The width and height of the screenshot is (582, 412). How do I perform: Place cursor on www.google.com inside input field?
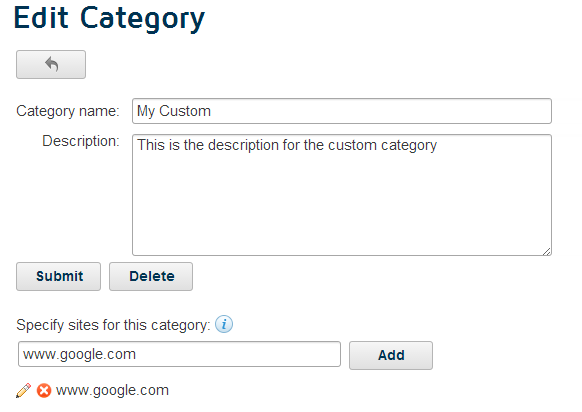[79, 354]
